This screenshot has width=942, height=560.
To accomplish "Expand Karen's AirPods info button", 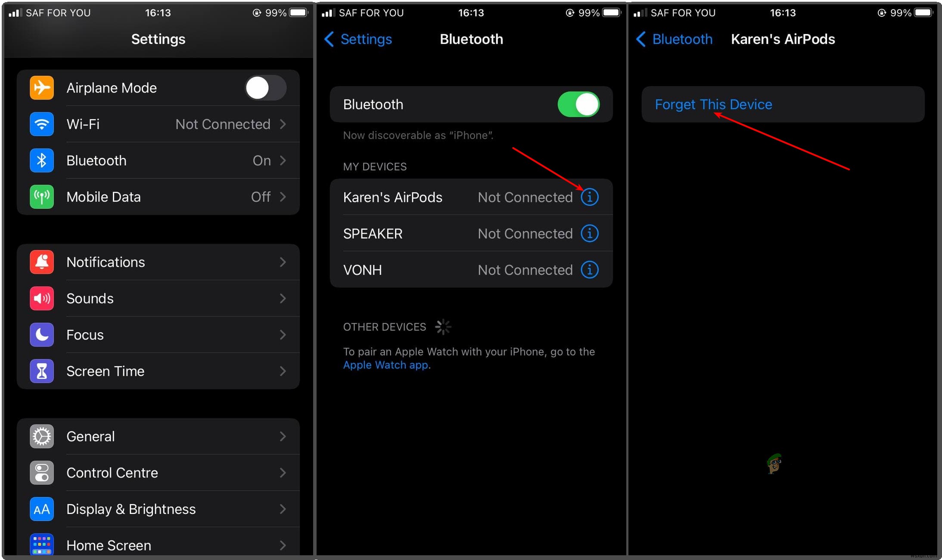I will click(590, 197).
